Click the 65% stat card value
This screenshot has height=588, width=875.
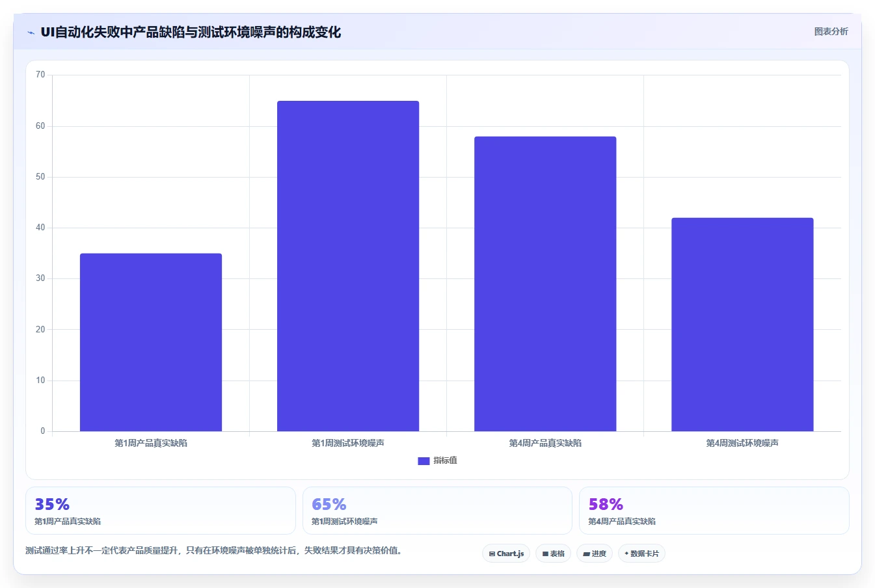point(329,504)
